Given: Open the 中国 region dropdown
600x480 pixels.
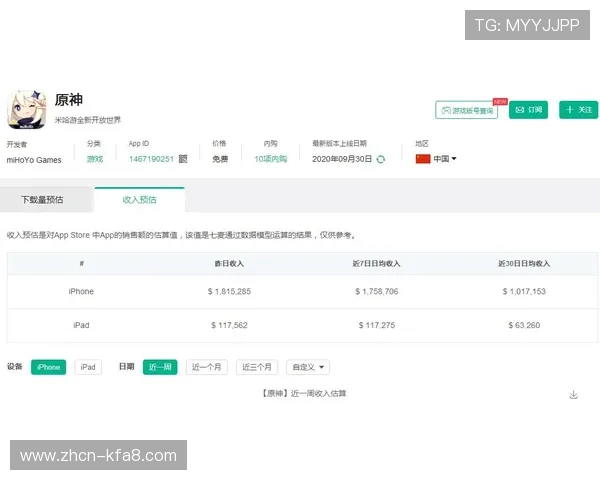Looking at the screenshot, I should (445, 158).
